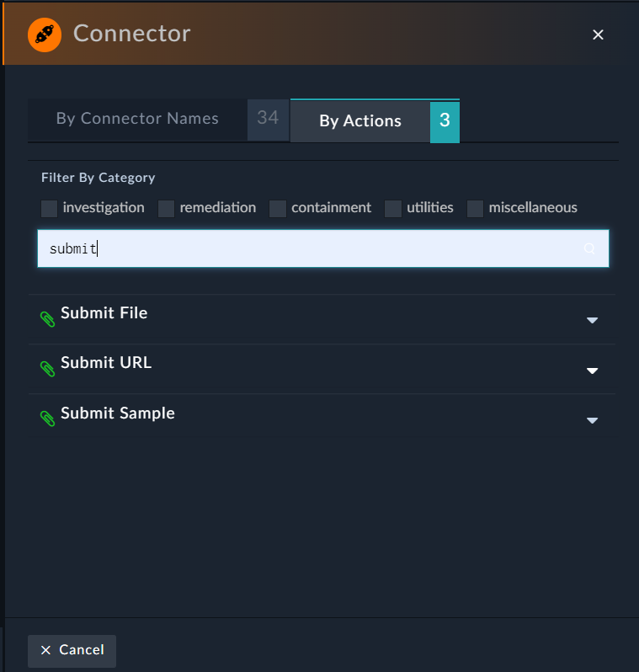Click the Filter By Category label
639x672 pixels.
(99, 178)
